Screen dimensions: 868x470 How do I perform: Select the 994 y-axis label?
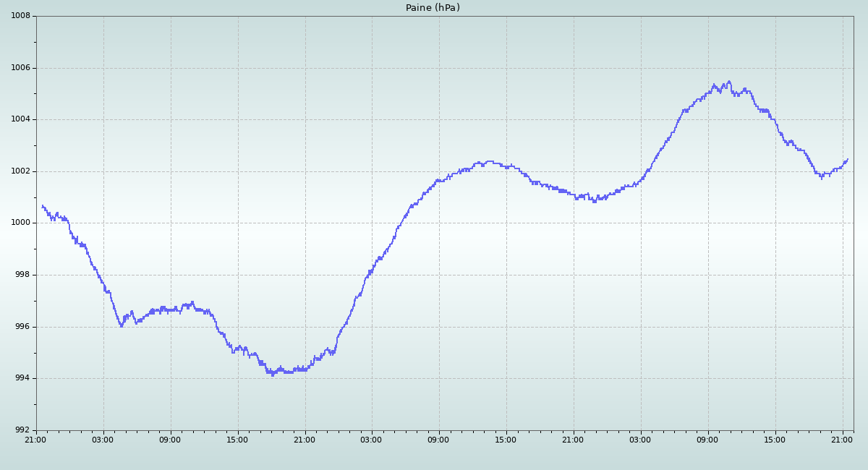click(22, 378)
